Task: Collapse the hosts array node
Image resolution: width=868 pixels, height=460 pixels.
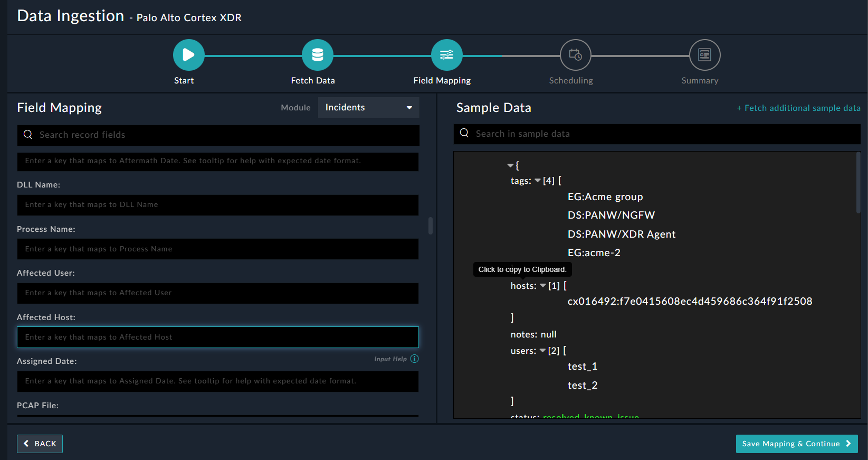Action: [x=543, y=286]
